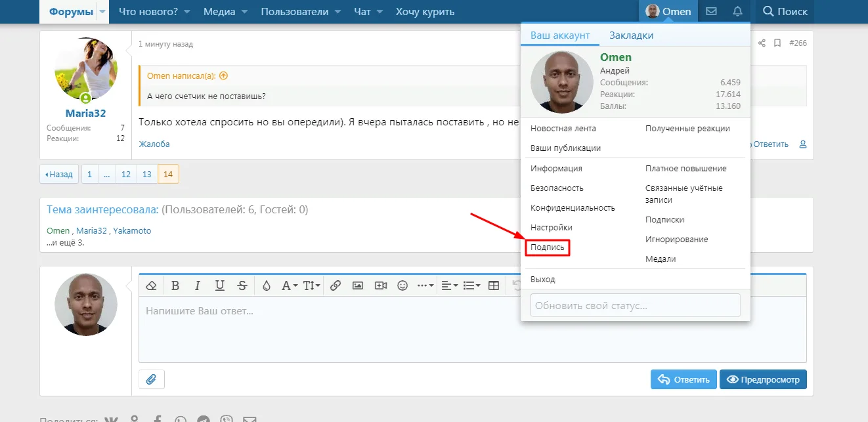The width and height of the screenshot is (868, 422).
Task: Toggle italic formatting in the editor
Action: tap(197, 285)
